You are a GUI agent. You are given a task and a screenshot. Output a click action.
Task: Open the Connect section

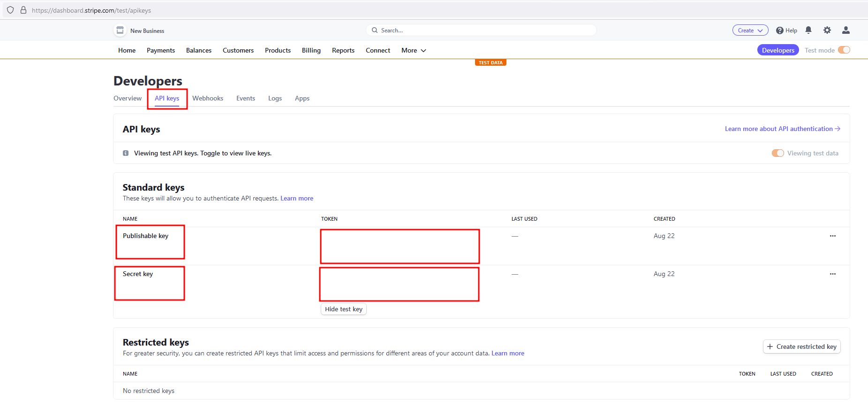(378, 50)
